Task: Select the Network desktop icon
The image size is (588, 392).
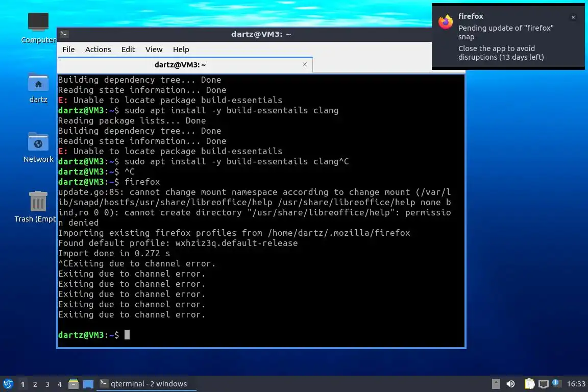Action: click(x=38, y=148)
